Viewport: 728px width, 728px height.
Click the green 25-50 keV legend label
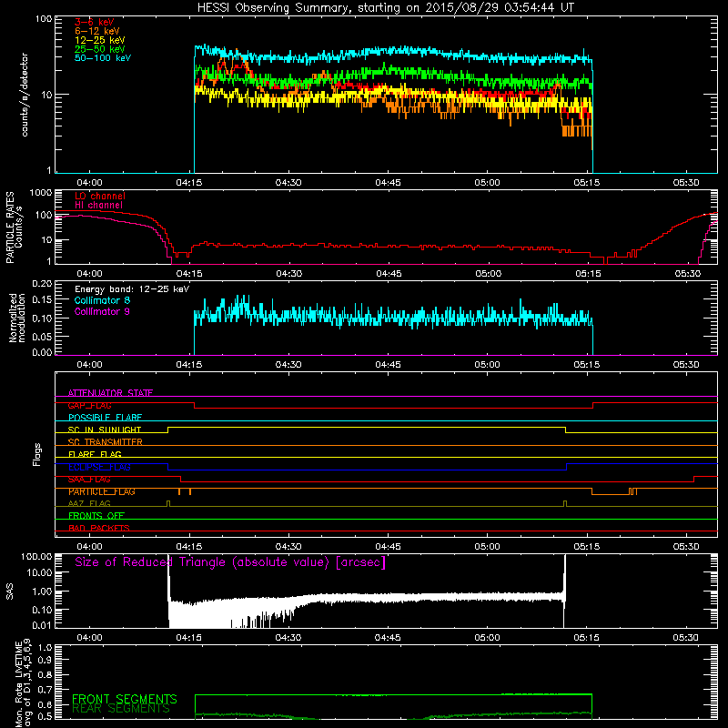coord(100,49)
